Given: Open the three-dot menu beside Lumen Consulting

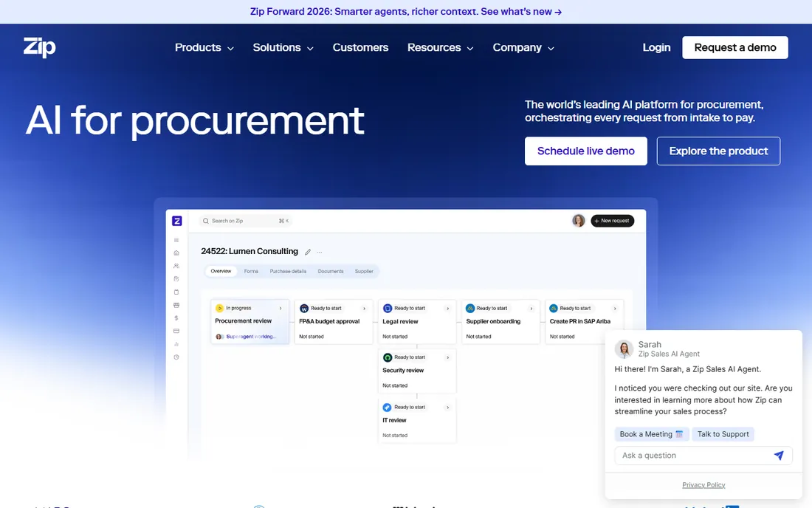Looking at the screenshot, I should [x=320, y=253].
